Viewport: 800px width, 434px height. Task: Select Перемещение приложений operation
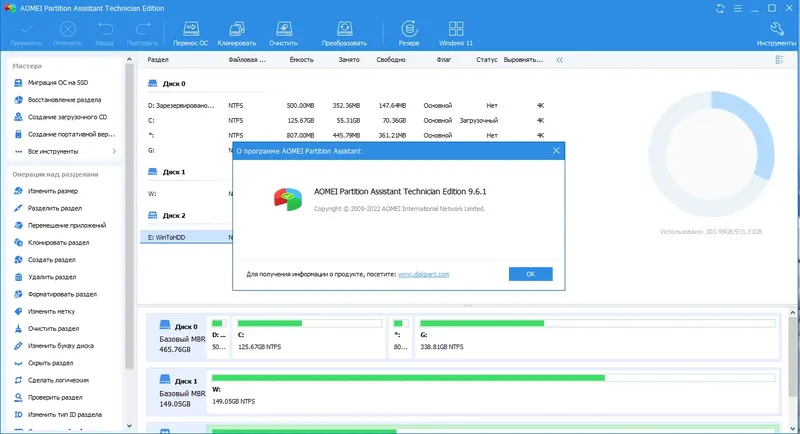67,225
